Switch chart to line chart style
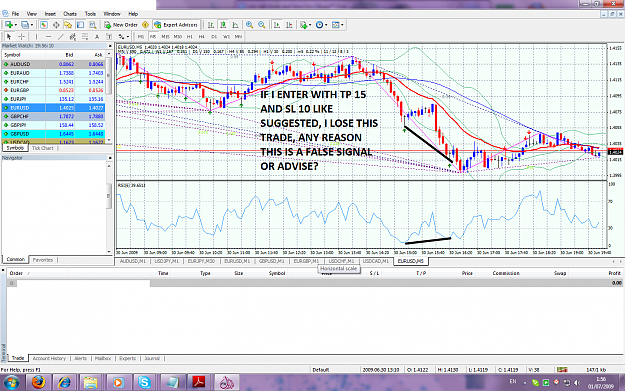 click(235, 25)
